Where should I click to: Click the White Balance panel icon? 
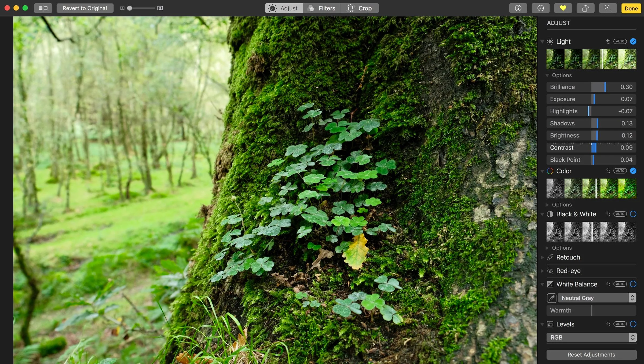click(x=550, y=284)
